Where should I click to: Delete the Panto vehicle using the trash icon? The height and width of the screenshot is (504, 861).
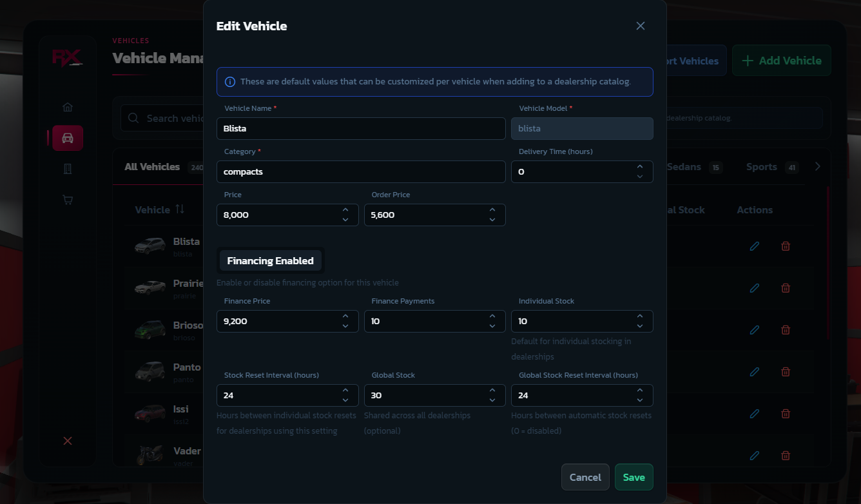coord(786,372)
